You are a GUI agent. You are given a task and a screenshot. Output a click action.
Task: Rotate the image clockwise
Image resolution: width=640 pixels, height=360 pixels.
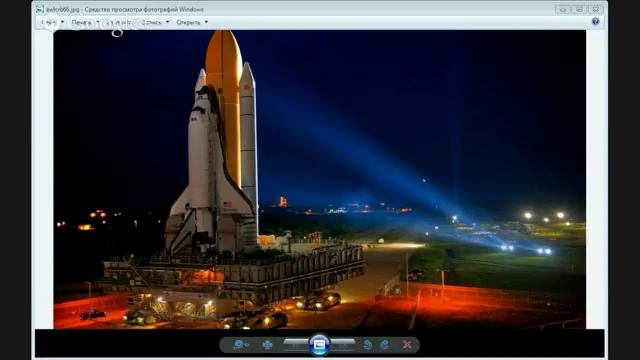tap(384, 345)
